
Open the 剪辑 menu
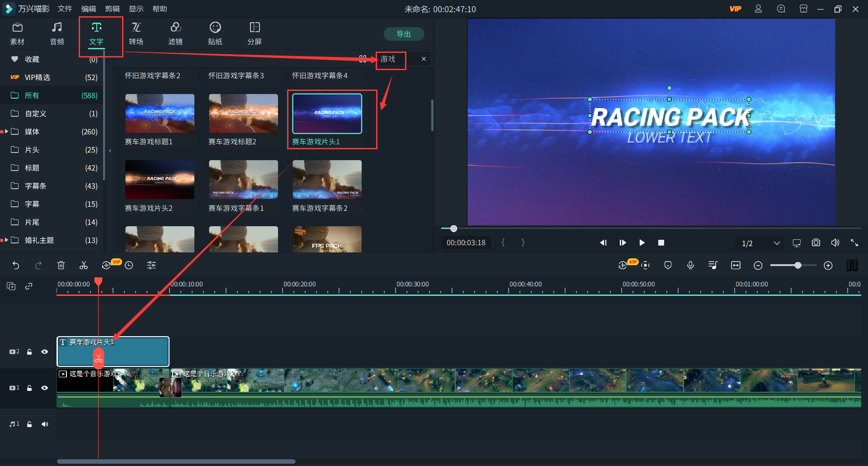coord(112,9)
